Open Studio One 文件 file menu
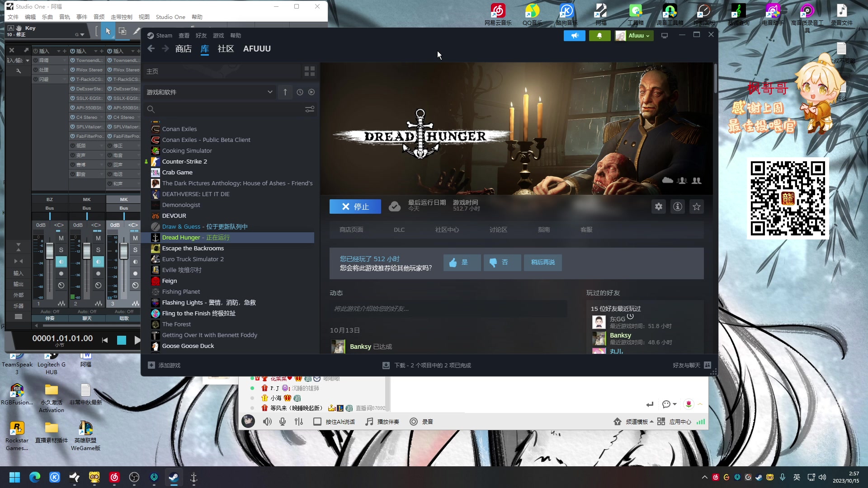Image resolution: width=868 pixels, height=488 pixels. tap(13, 17)
